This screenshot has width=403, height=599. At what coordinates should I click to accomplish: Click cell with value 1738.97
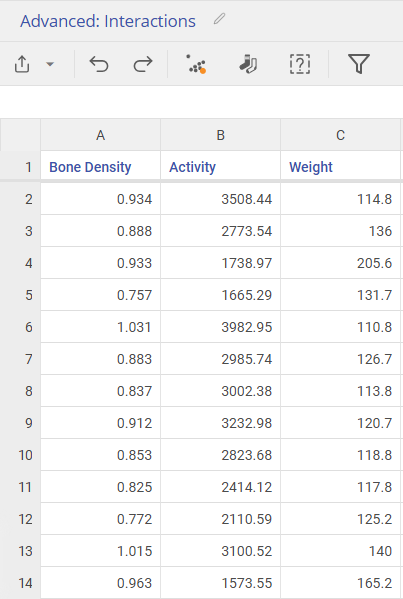click(x=220, y=263)
